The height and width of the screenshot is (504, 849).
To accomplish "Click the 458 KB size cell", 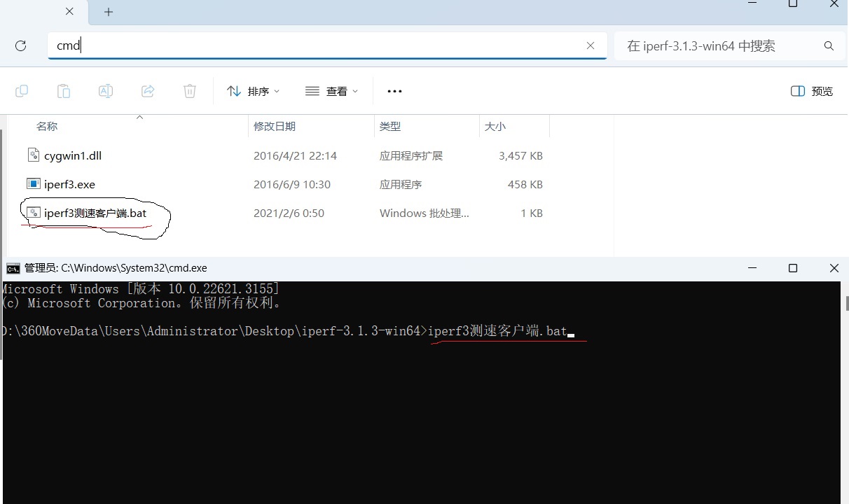I will [x=525, y=184].
